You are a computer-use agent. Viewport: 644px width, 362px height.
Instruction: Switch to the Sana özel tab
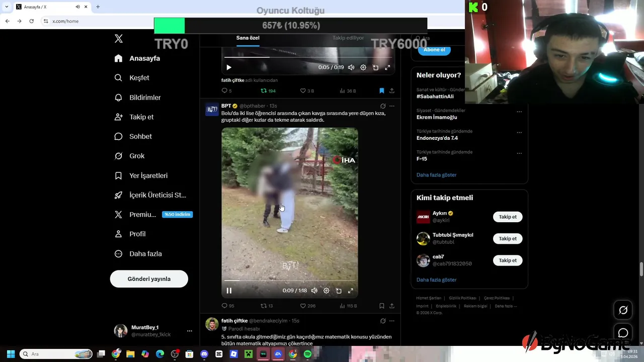coord(248,38)
